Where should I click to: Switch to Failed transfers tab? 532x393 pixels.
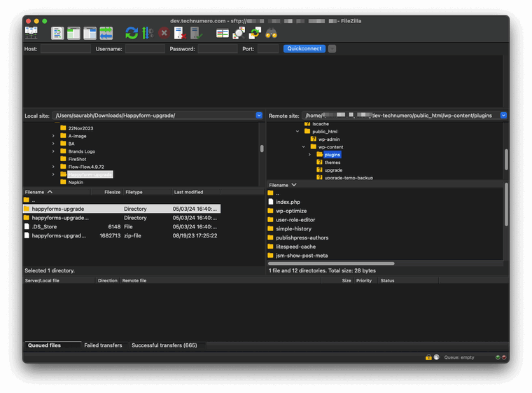pos(103,345)
